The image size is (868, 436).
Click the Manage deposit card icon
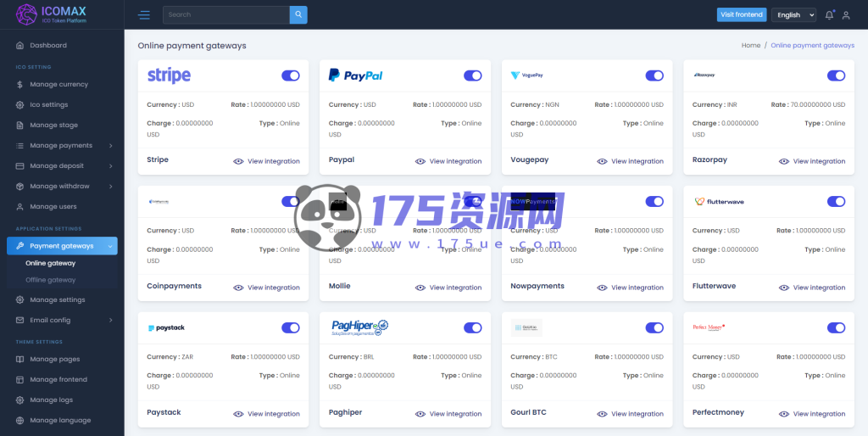click(x=20, y=165)
